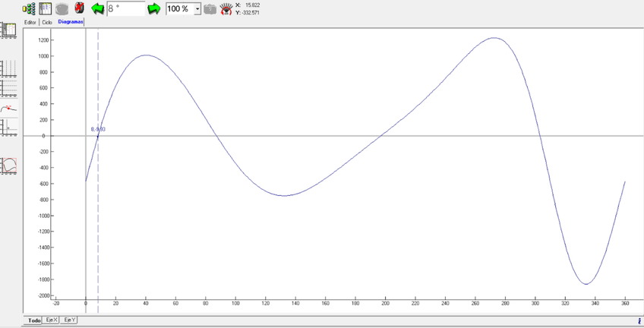The height and width of the screenshot is (328, 644).
Task: Click the grayed camera snapshot icon
Action: coord(210,9)
